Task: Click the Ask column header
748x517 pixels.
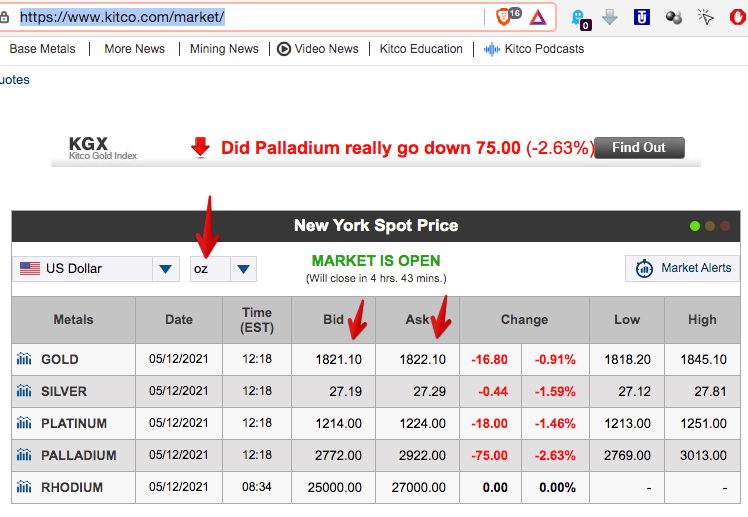Action: (417, 320)
